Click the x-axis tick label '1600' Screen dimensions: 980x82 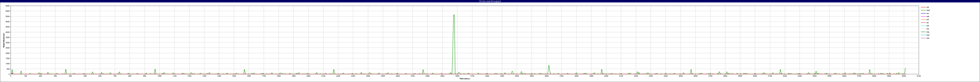pos(249,76)
